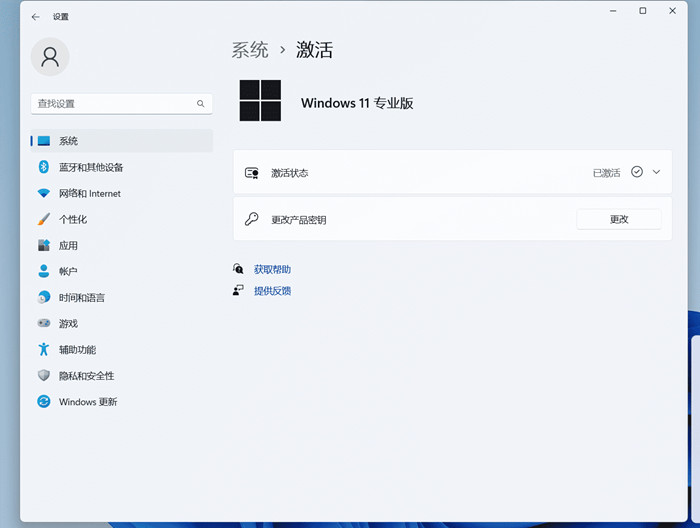Click the 已激活 status text
Viewport: 700px width, 528px height.
click(x=606, y=173)
